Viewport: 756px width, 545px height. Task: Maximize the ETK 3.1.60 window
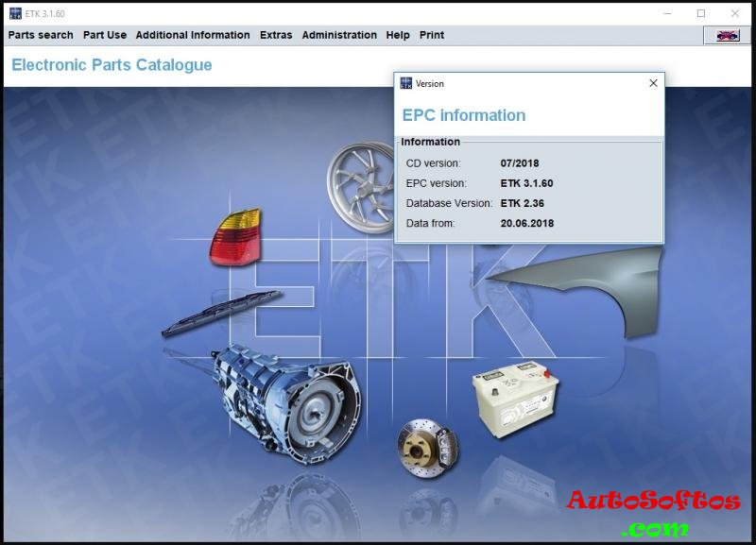701,13
